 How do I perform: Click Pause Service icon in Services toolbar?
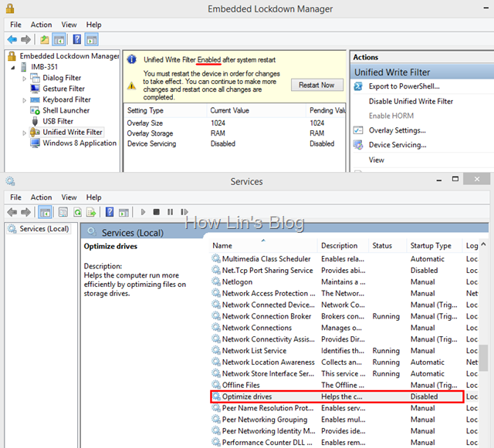[x=170, y=212]
